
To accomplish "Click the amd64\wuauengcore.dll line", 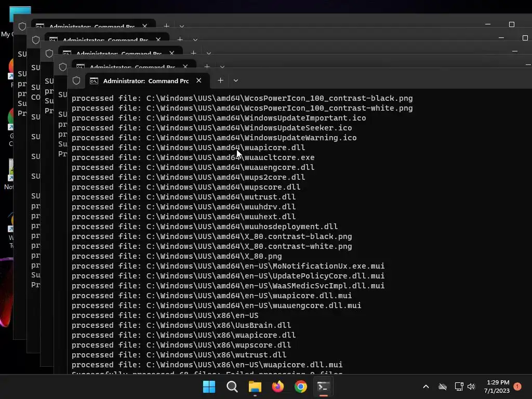I will [x=193, y=167].
